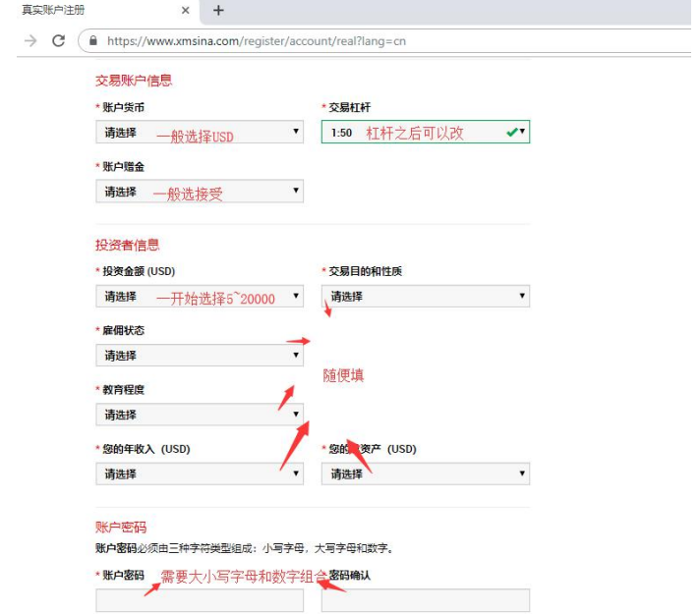Screen dimensions: 700x614
Task: Open the 您的年收入 (USD) dropdown
Action: click(x=200, y=474)
